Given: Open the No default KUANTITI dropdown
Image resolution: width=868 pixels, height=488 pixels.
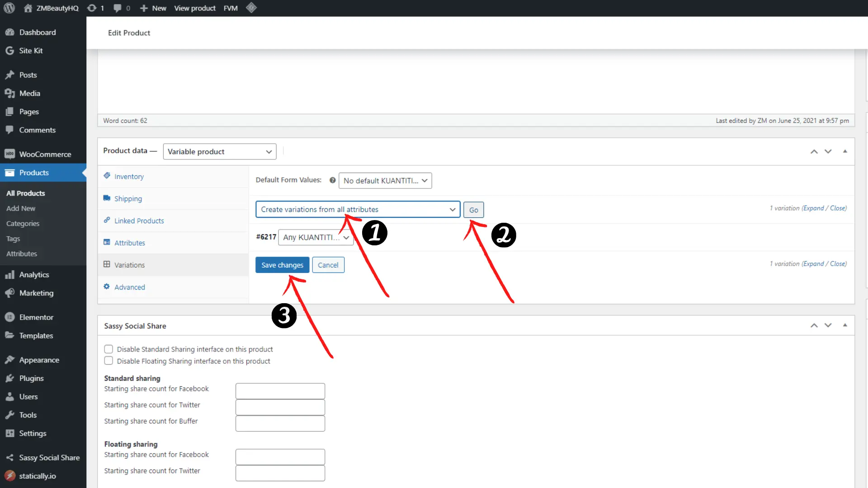Looking at the screenshot, I should point(385,180).
